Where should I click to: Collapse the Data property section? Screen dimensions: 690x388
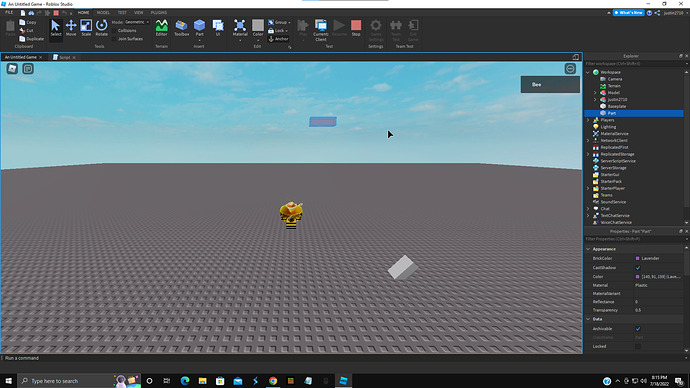coord(588,319)
